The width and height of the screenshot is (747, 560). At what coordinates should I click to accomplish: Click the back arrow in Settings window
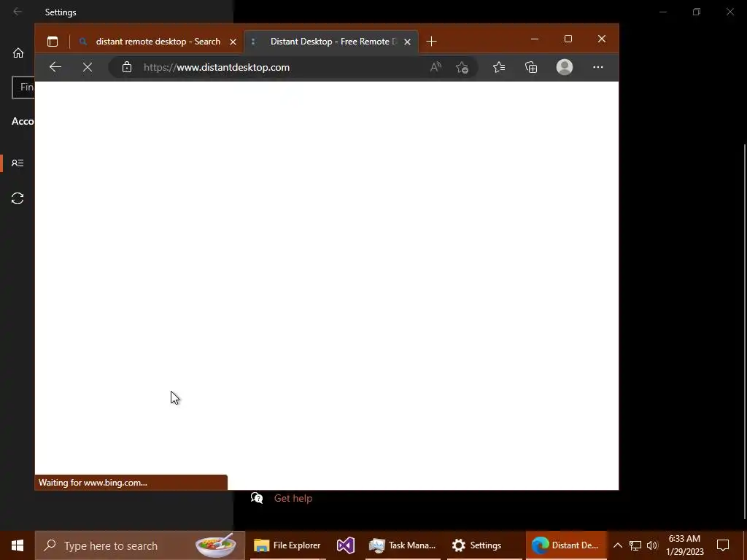point(18,12)
